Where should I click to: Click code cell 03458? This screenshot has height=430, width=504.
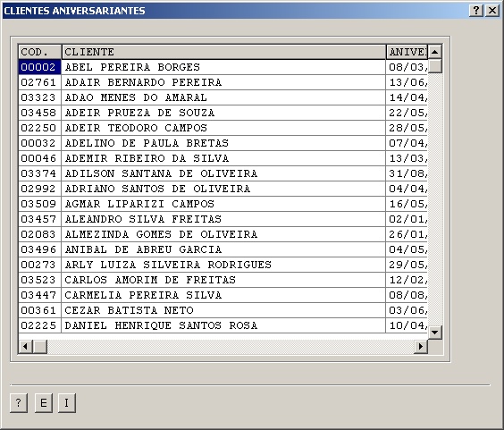pyautogui.click(x=40, y=113)
